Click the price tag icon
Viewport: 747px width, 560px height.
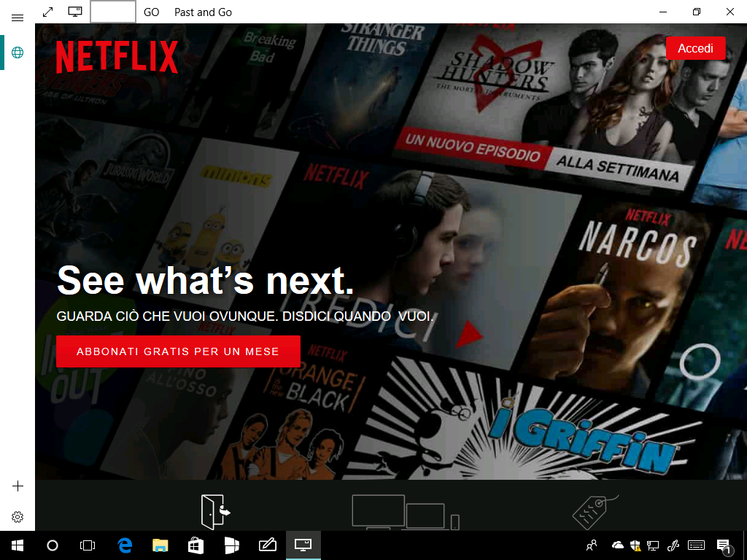tap(595, 512)
